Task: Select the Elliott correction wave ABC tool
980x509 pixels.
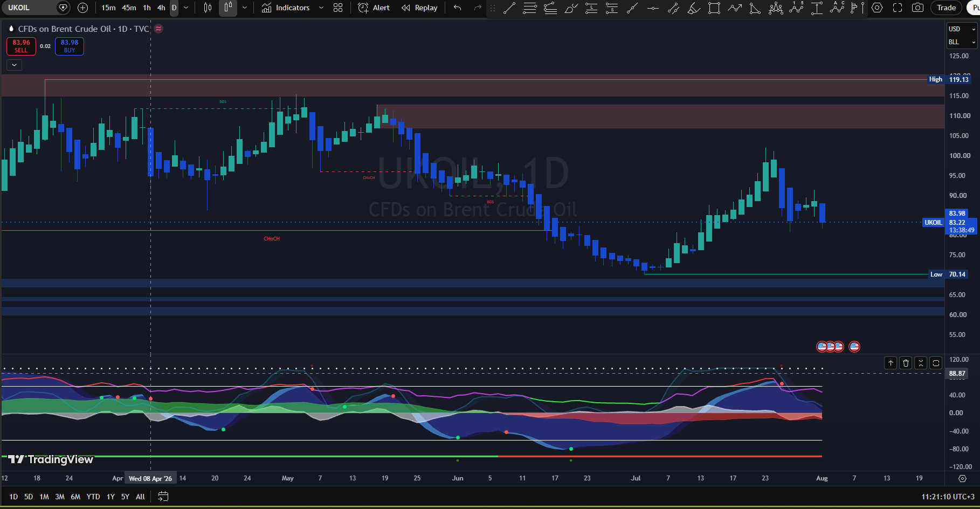Action: click(837, 8)
